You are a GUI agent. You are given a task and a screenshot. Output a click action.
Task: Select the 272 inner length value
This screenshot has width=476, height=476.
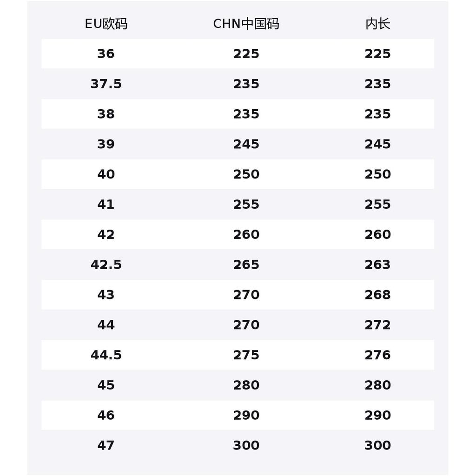pos(377,325)
